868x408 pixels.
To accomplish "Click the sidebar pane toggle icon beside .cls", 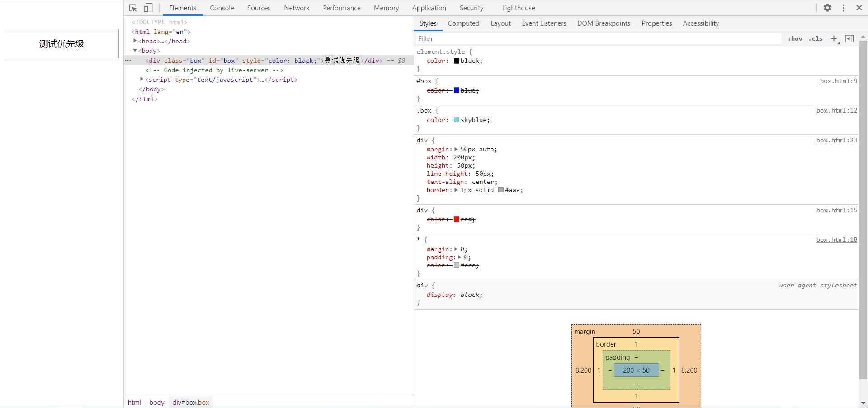I will (x=849, y=38).
